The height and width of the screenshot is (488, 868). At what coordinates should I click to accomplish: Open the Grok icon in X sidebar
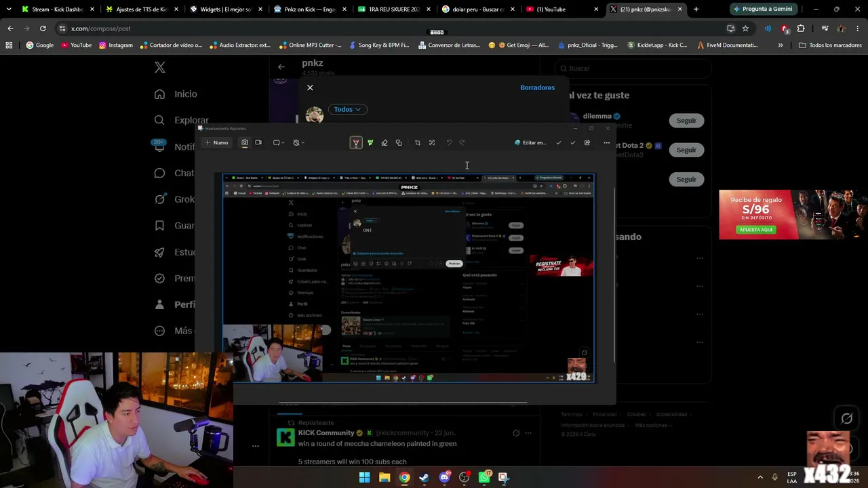[x=159, y=199]
